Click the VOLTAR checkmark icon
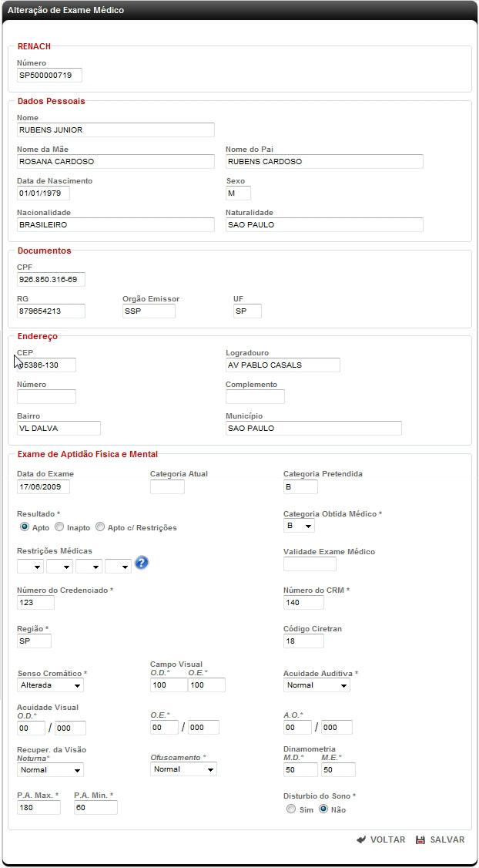The height and width of the screenshot is (868, 479). pos(361,839)
